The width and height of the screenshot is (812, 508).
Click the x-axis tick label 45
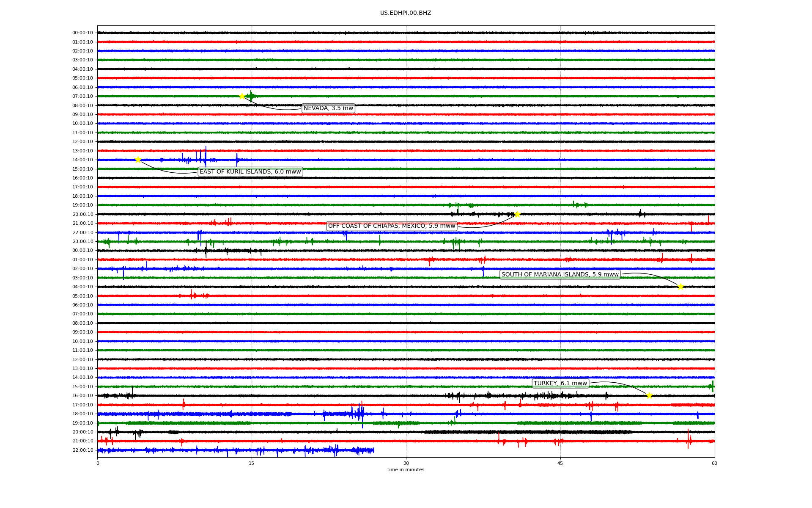pyautogui.click(x=560, y=463)
